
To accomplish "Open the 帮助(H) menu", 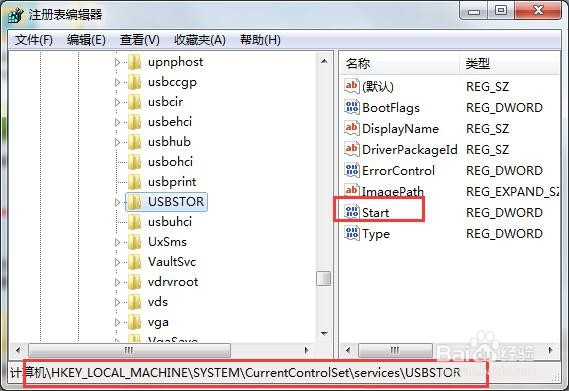I will pos(260,40).
